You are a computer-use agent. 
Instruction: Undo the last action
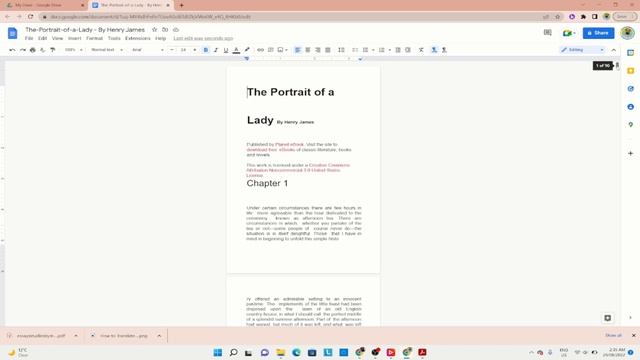(x=12, y=50)
